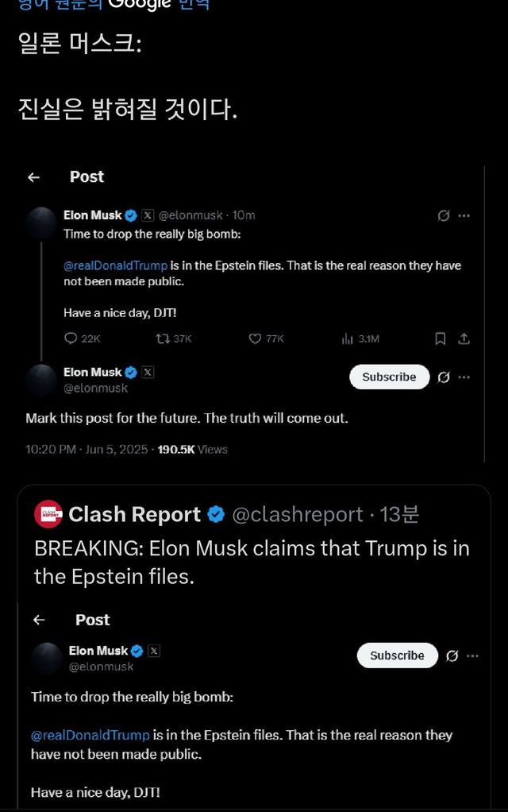
Task: Open more options in the Clash Report embedded post
Action: click(x=473, y=656)
